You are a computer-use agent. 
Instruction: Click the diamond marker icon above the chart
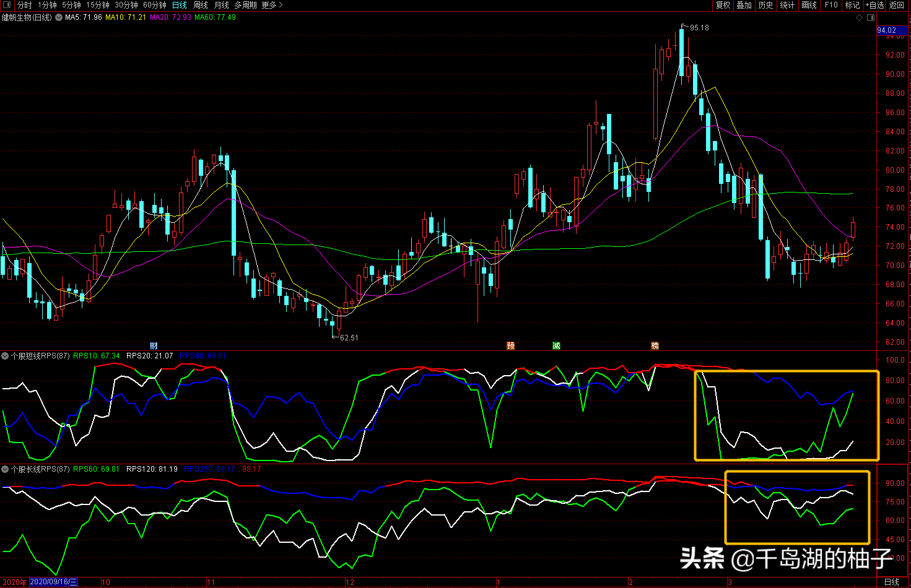[860, 18]
